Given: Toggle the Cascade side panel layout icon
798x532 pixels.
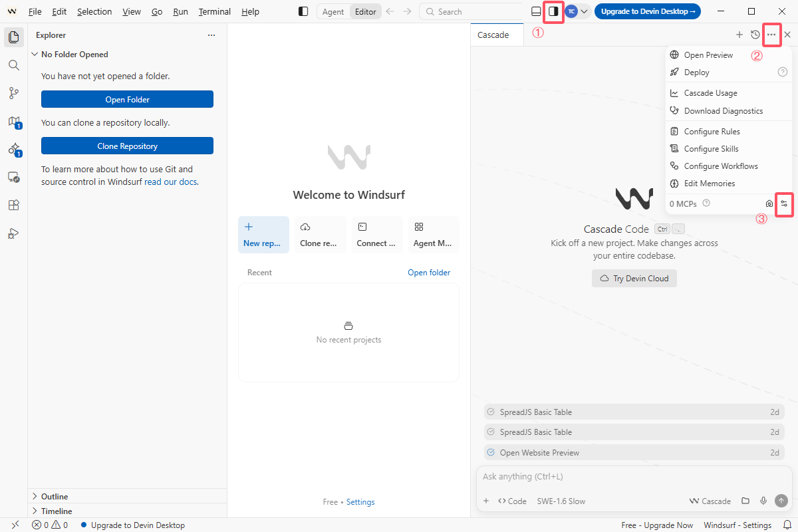Looking at the screenshot, I should pyautogui.click(x=553, y=11).
